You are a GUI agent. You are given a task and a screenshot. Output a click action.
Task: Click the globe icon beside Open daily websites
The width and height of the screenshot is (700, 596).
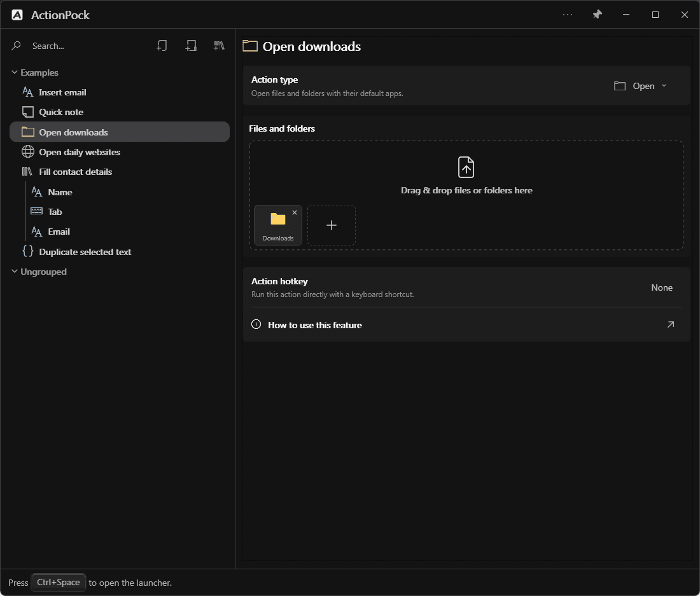pyautogui.click(x=27, y=151)
